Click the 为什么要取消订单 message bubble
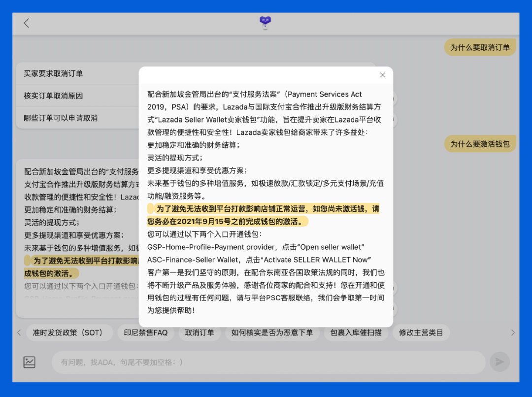 pos(480,47)
